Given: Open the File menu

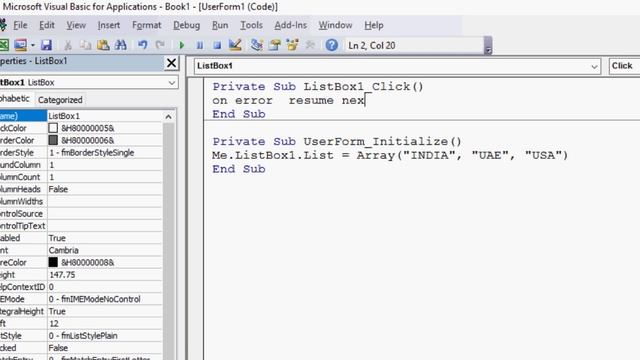Looking at the screenshot, I should (20, 25).
